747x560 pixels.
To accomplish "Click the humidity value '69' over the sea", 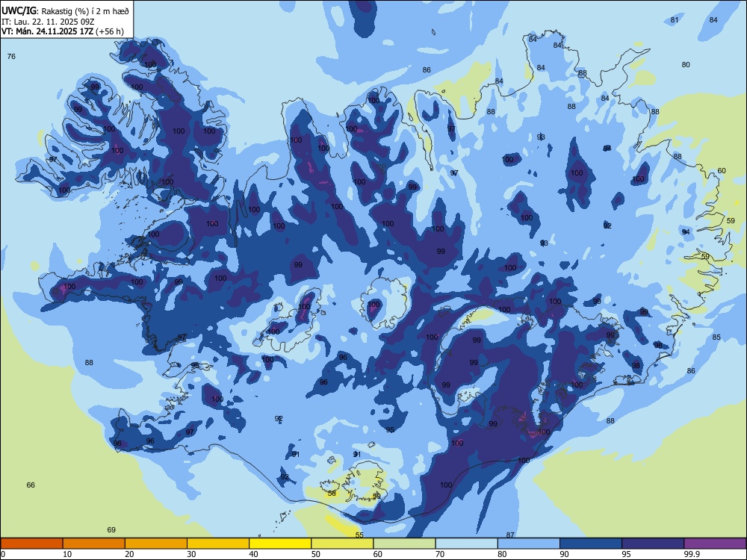I will click(x=111, y=529).
